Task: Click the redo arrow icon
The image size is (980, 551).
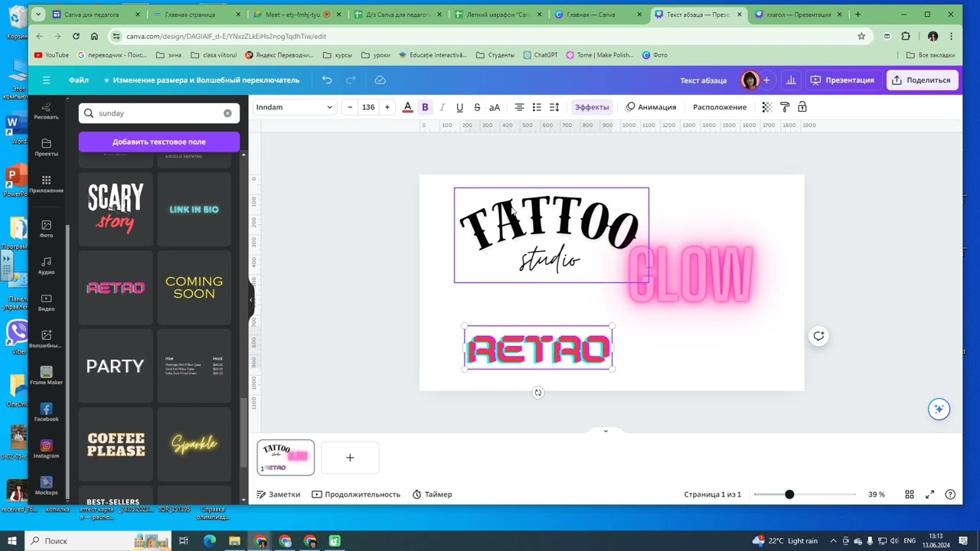Action: [351, 80]
